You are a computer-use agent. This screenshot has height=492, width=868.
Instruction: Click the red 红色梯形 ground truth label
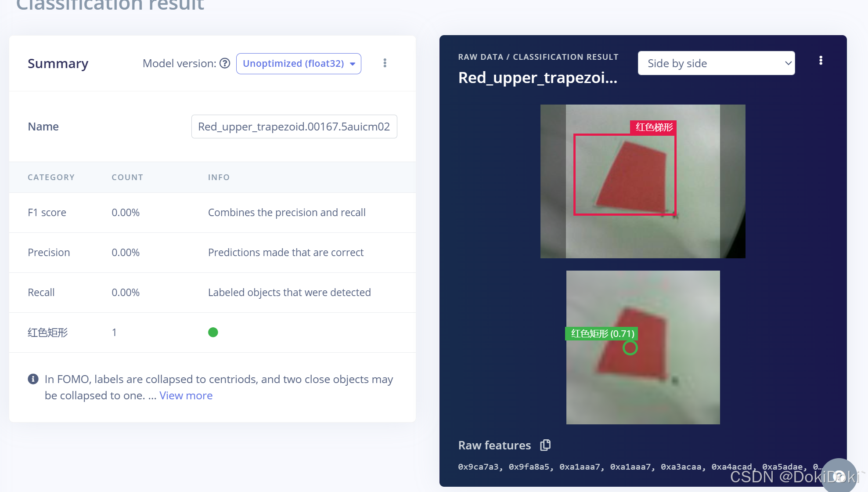click(x=653, y=127)
